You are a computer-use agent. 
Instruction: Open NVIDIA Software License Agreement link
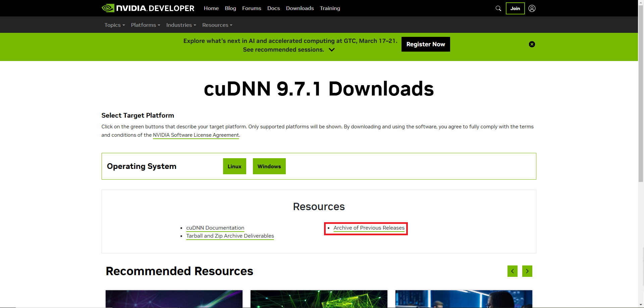click(196, 135)
